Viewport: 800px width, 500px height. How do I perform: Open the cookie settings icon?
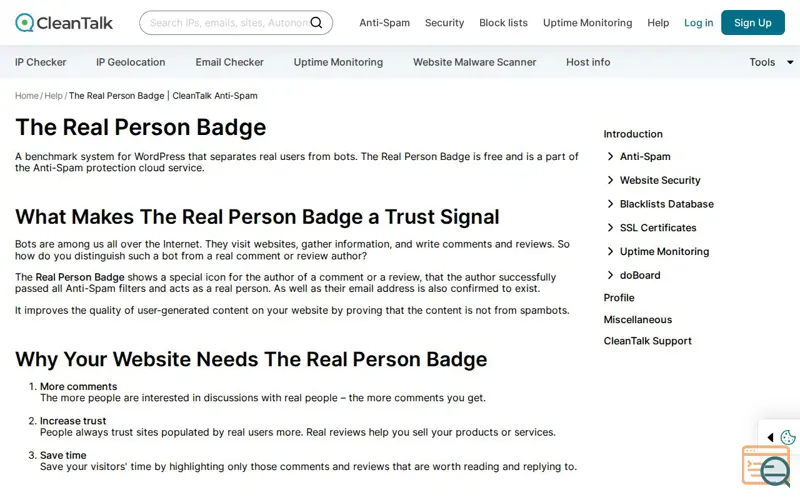[788, 437]
